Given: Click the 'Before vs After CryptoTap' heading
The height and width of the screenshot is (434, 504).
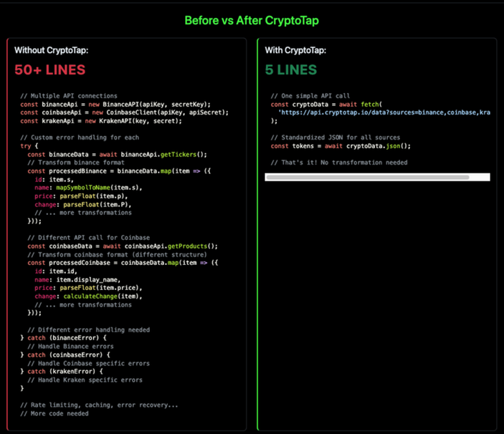Looking at the screenshot, I should [x=252, y=21].
